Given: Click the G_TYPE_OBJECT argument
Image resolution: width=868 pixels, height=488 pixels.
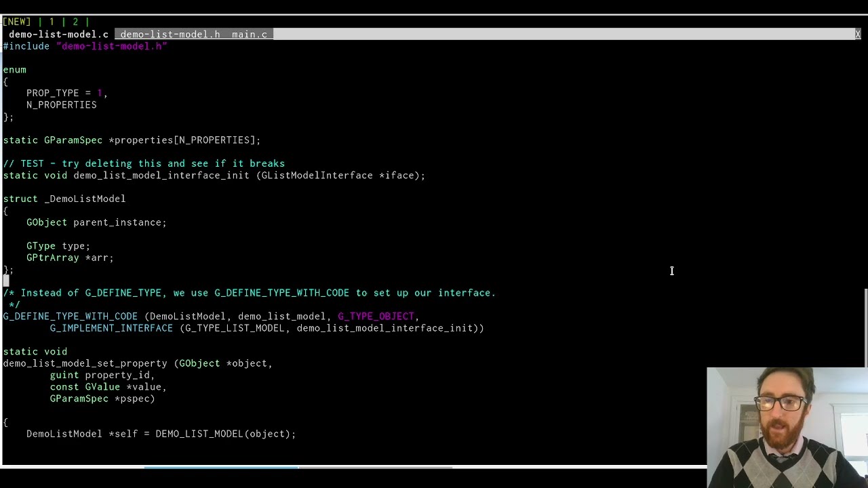Looking at the screenshot, I should [376, 317].
